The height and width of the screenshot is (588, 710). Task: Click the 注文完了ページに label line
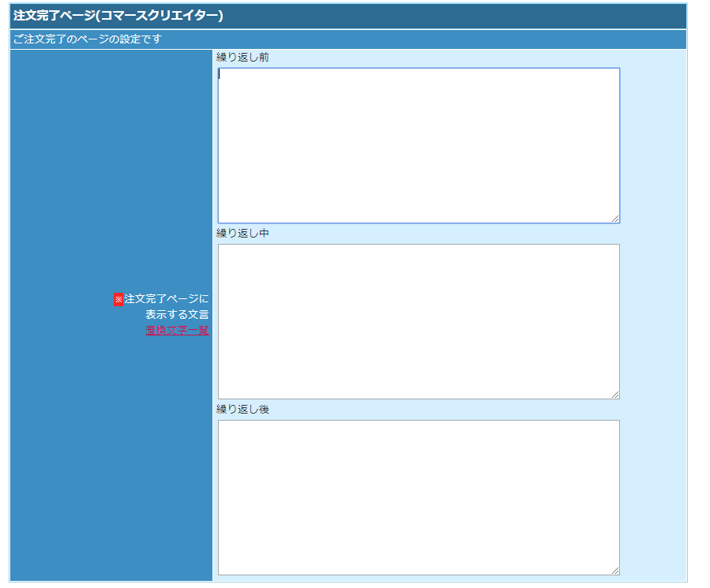click(166, 299)
